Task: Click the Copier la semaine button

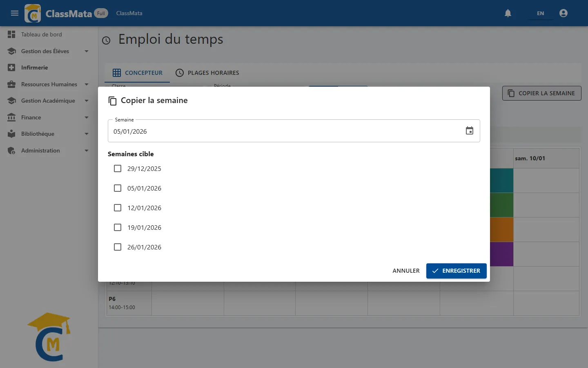Action: (x=541, y=93)
